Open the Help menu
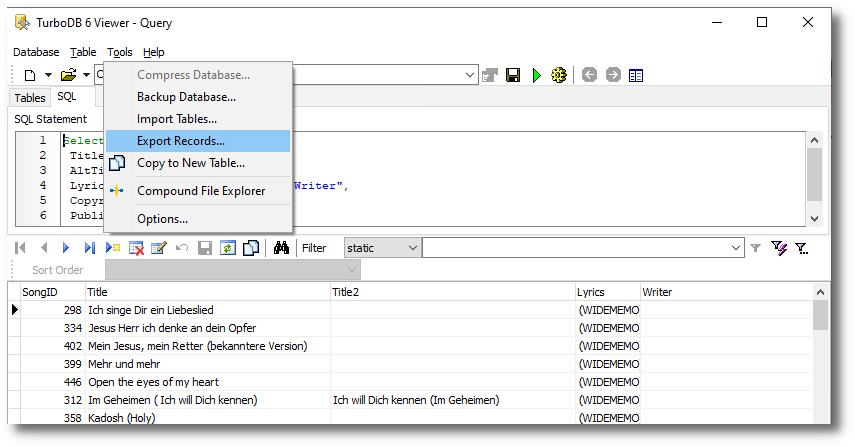Image resolution: width=855 pixels, height=447 pixels. pyautogui.click(x=154, y=52)
